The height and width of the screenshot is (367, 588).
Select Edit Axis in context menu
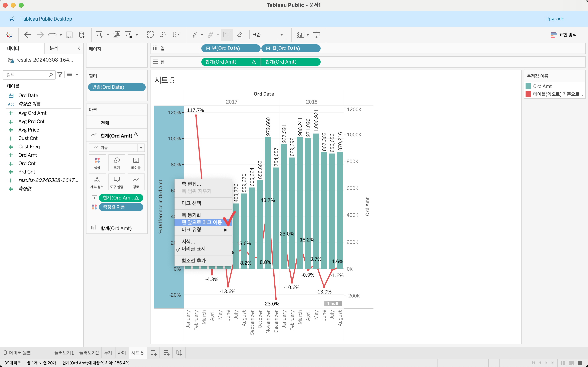[191, 184]
